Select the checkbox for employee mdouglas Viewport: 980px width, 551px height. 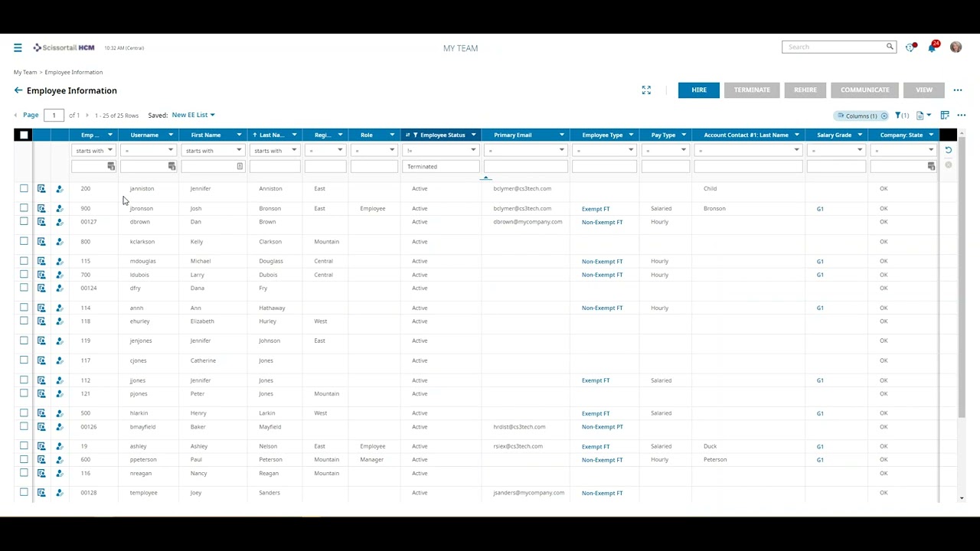pos(24,261)
